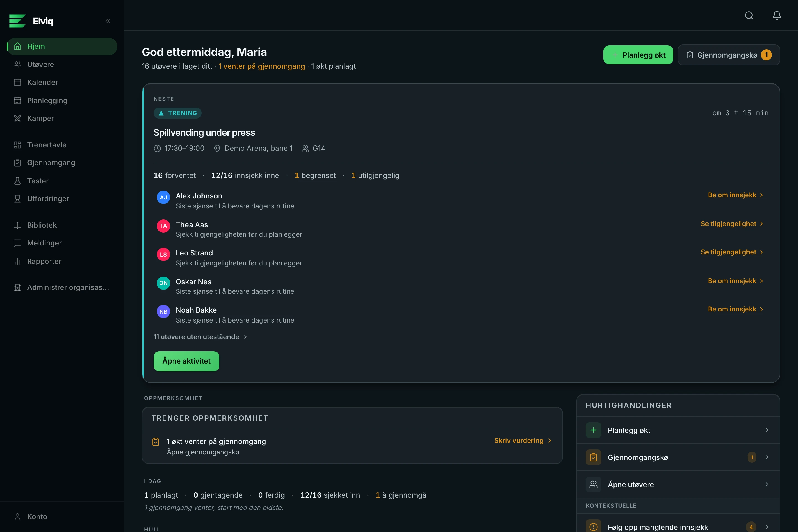The height and width of the screenshot is (532, 798).
Task: Click the location pin icon by Demo Arena
Action: (217, 149)
